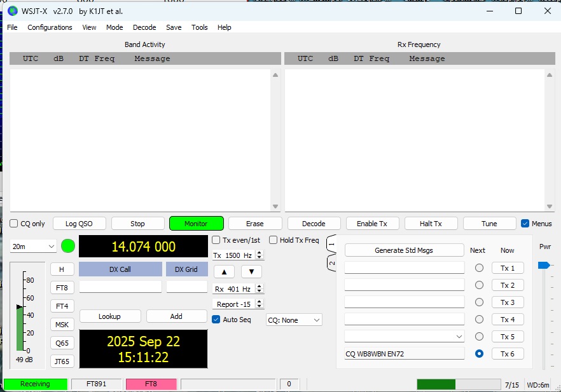Image resolution: width=561 pixels, height=392 pixels.
Task: Uncheck the Auto Seq checkbox
Action: 216,320
